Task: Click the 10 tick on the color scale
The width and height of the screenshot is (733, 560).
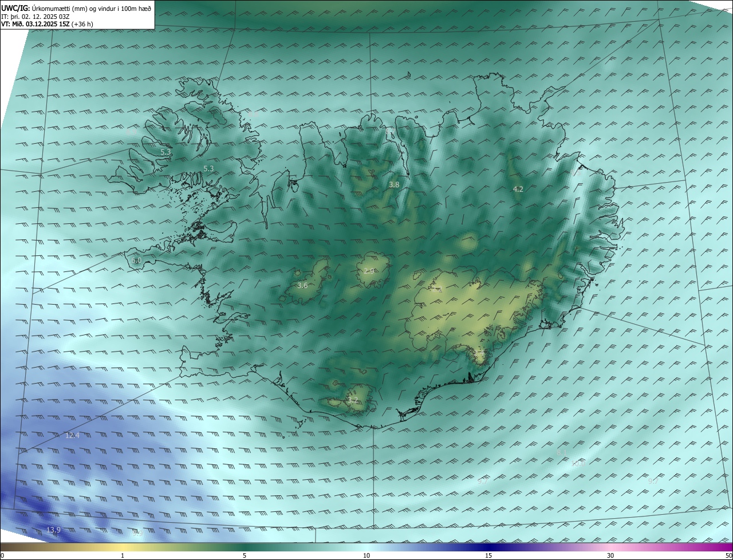Action: click(x=366, y=555)
